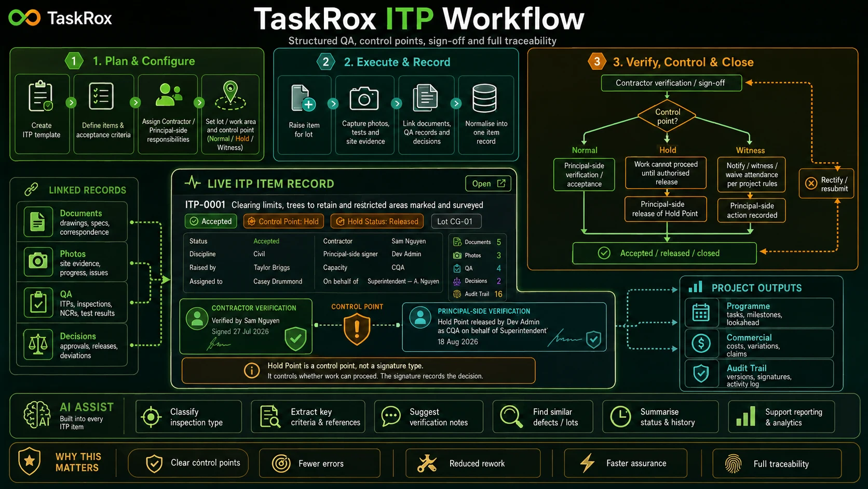Click the Control Point warning shield icon
This screenshot has width=868, height=489.
tap(357, 330)
